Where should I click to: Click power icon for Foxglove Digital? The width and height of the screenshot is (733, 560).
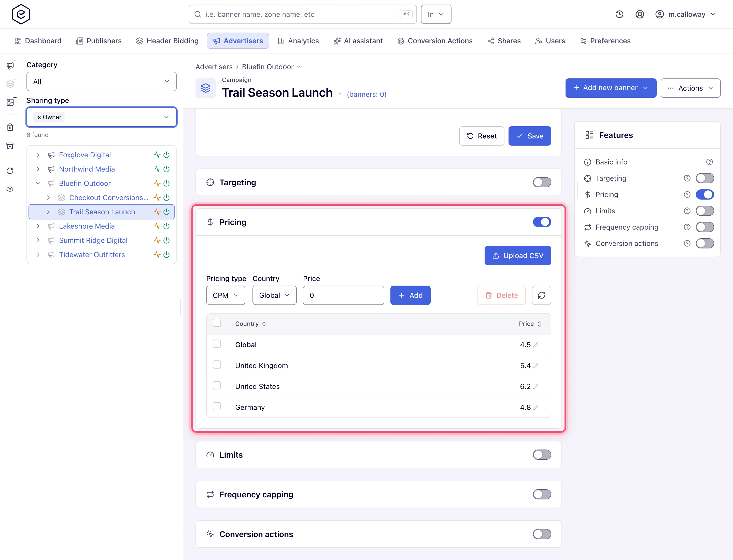pyautogui.click(x=166, y=155)
